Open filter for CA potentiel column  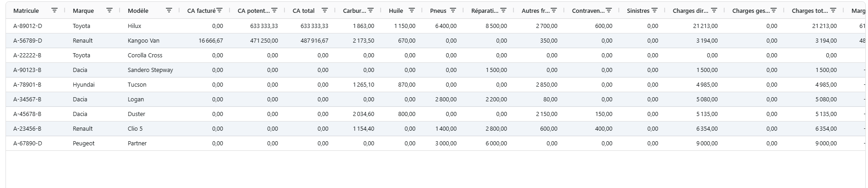pos(274,11)
